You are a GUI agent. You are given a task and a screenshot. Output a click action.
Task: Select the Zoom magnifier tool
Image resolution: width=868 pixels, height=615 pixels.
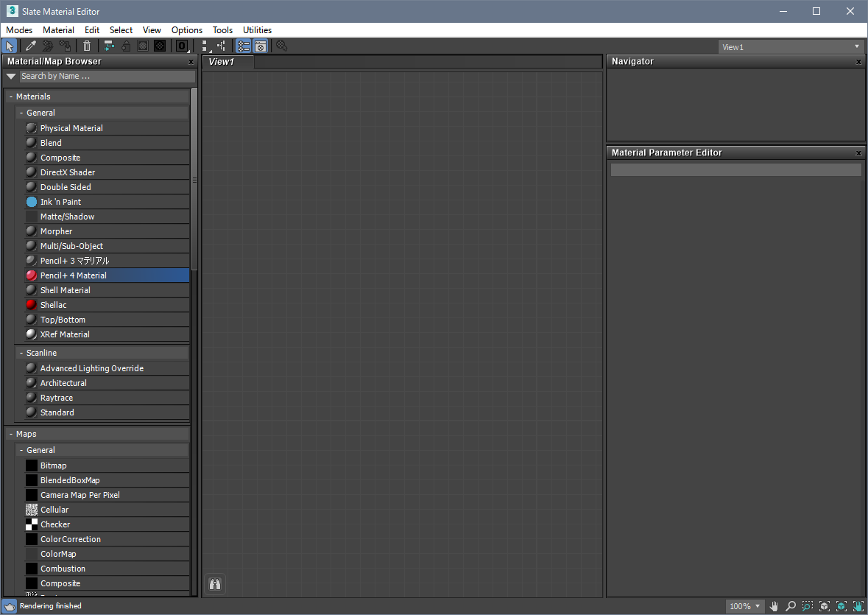(791, 606)
